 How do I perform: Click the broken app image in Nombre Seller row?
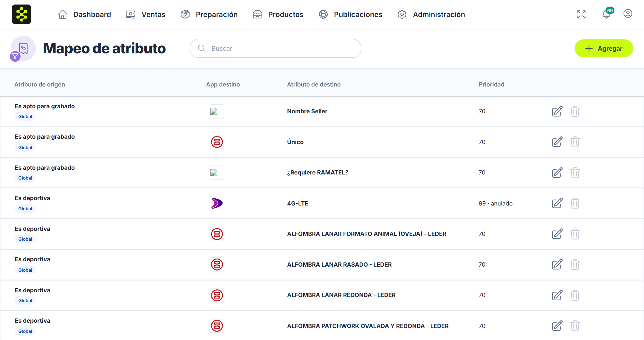tap(217, 111)
